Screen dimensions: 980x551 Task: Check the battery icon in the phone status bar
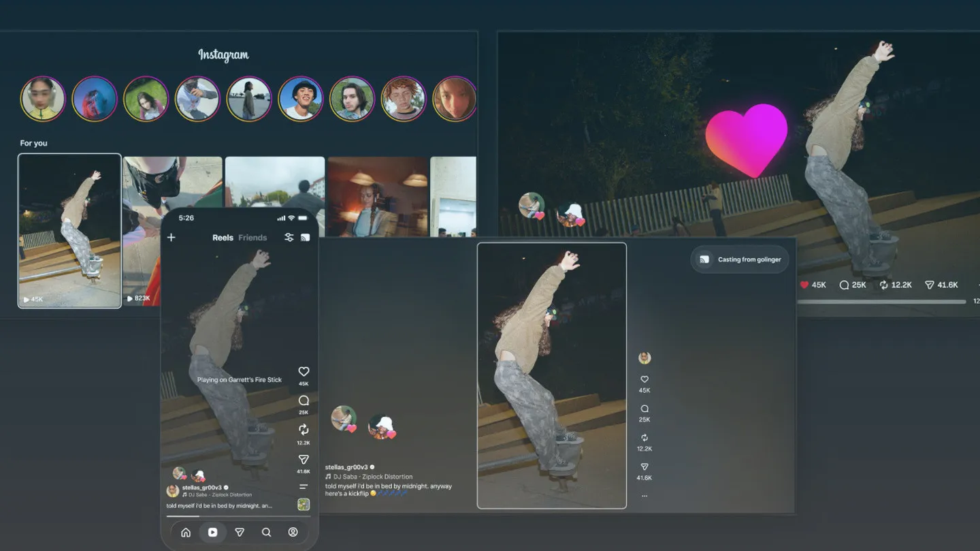click(x=304, y=218)
